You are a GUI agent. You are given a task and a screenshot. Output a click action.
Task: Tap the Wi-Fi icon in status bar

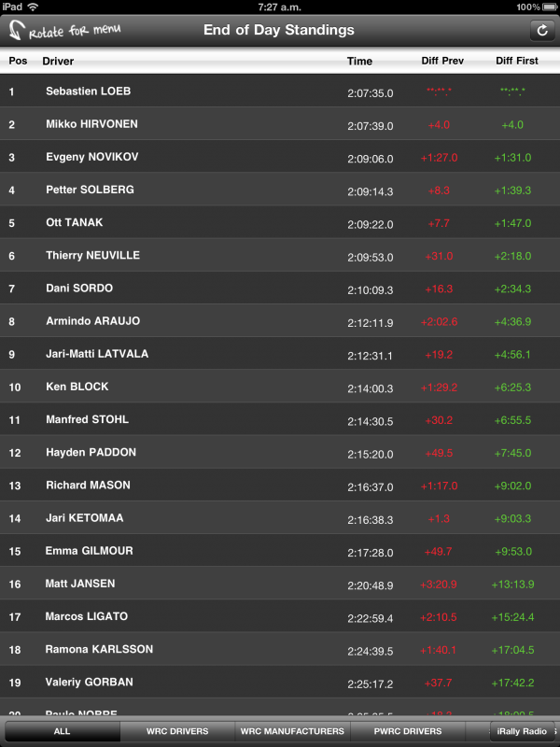[x=34, y=7]
